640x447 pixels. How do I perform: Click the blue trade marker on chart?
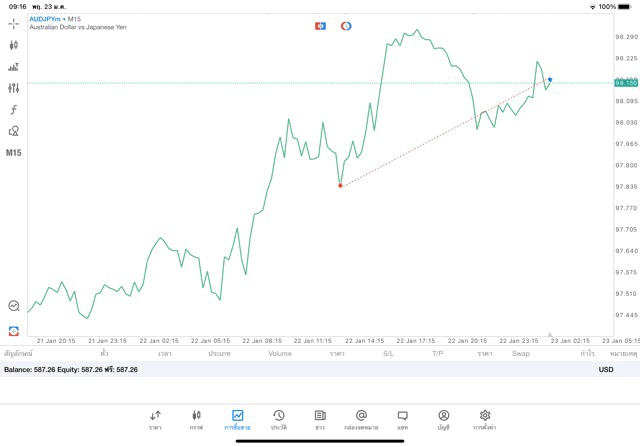(x=550, y=80)
